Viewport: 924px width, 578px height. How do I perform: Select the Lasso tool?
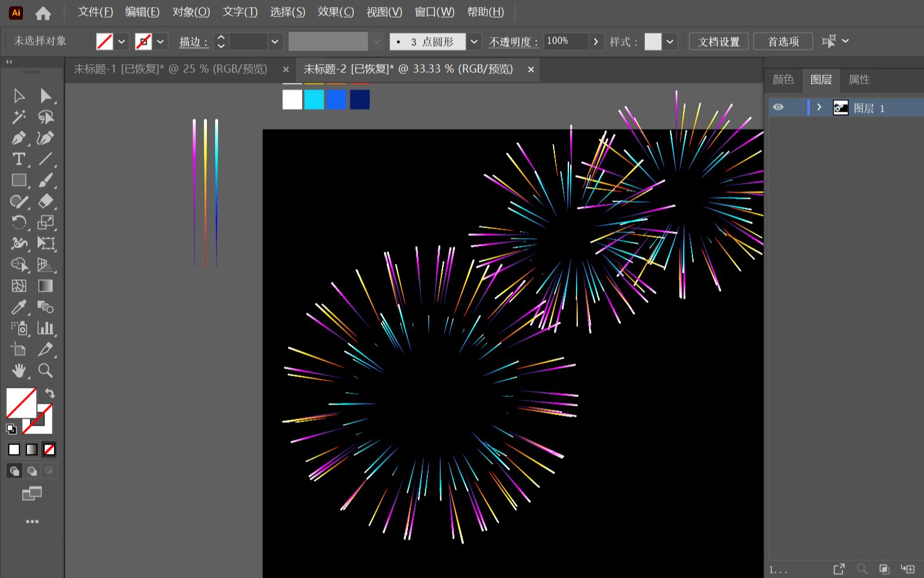(x=45, y=117)
